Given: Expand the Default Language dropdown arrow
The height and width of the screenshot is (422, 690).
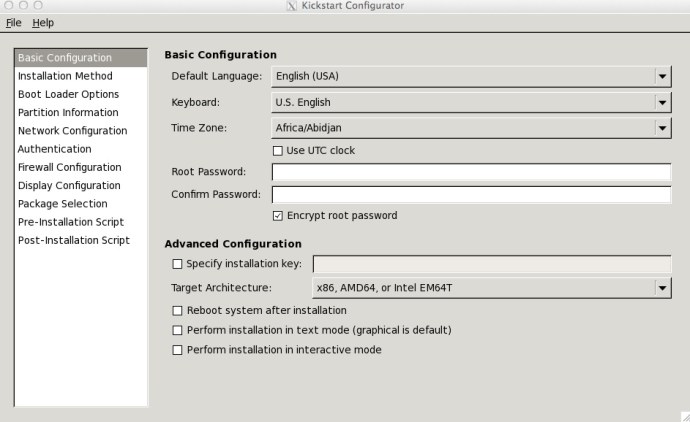Looking at the screenshot, I should 662,77.
